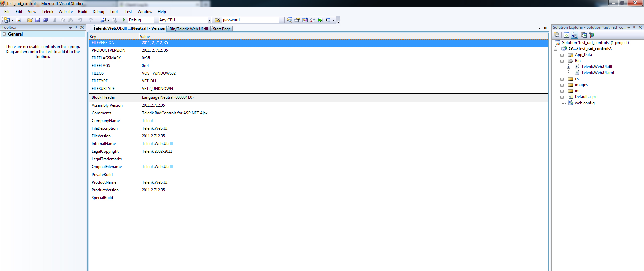
Task: Click the Find in Files icon
Action: click(x=218, y=20)
